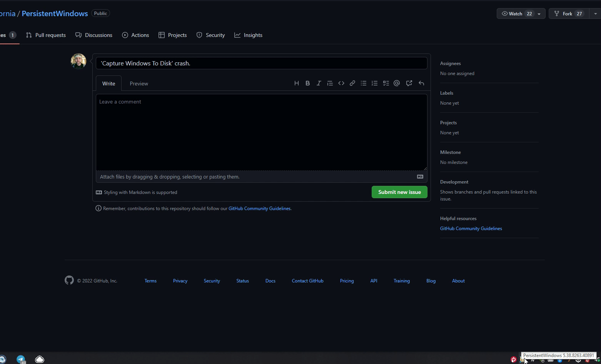Click the red power tray icon
This screenshot has height=364, width=601.
tap(513, 359)
